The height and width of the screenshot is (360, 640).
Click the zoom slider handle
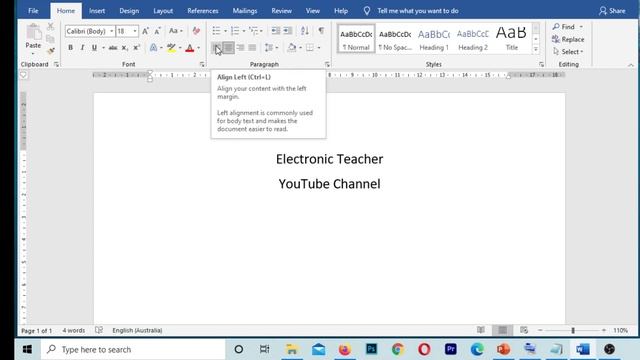click(573, 330)
